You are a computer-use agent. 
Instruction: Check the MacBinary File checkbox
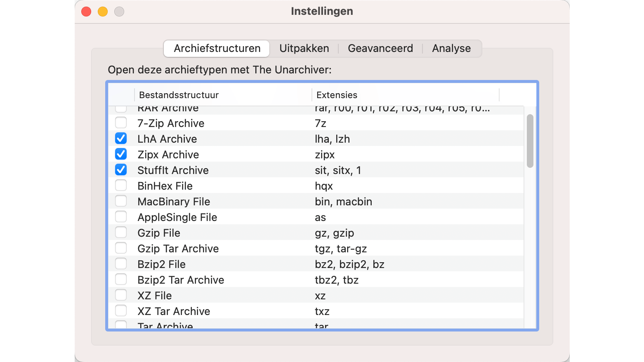coord(121,201)
